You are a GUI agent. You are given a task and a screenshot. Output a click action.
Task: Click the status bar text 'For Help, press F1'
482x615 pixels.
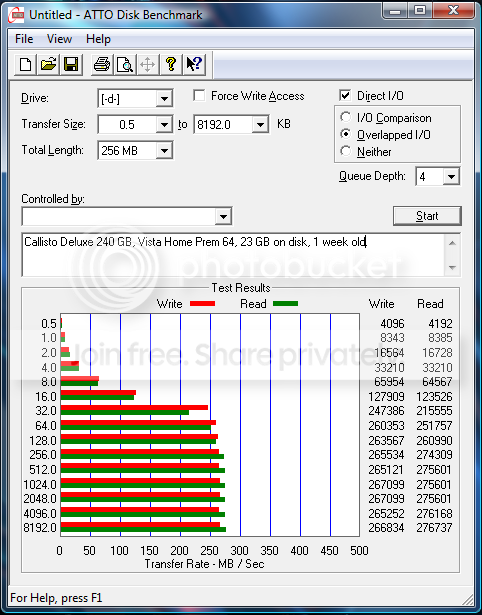(x=56, y=598)
